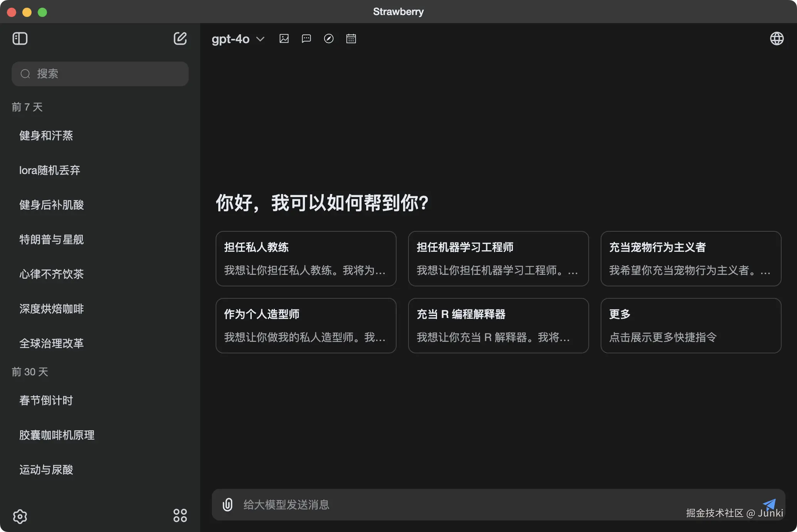This screenshot has height=532, width=797.
Task: Toggle the sidebar panel icon
Action: pyautogui.click(x=20, y=38)
